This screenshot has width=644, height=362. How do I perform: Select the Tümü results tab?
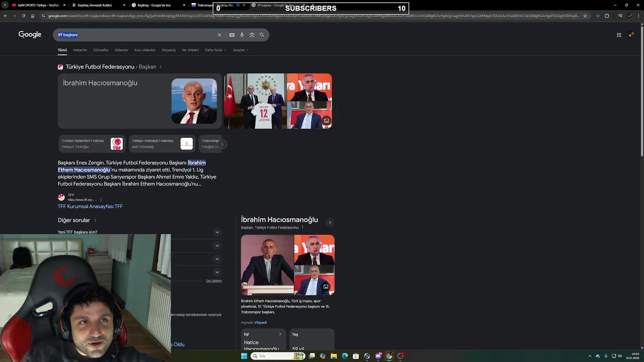(62, 50)
